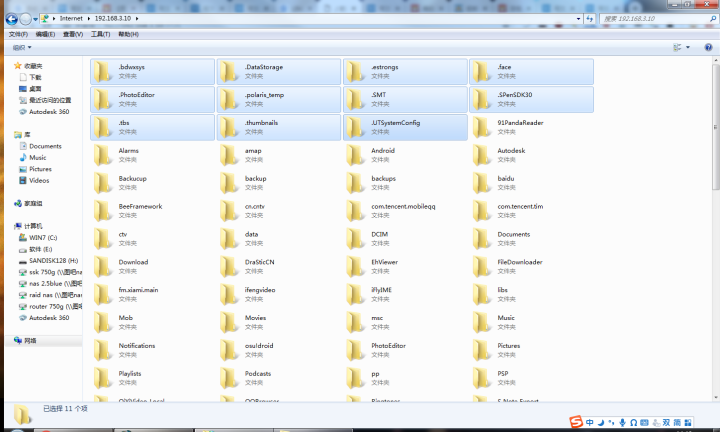
Task: Select the .face folder icon
Action: (x=482, y=72)
